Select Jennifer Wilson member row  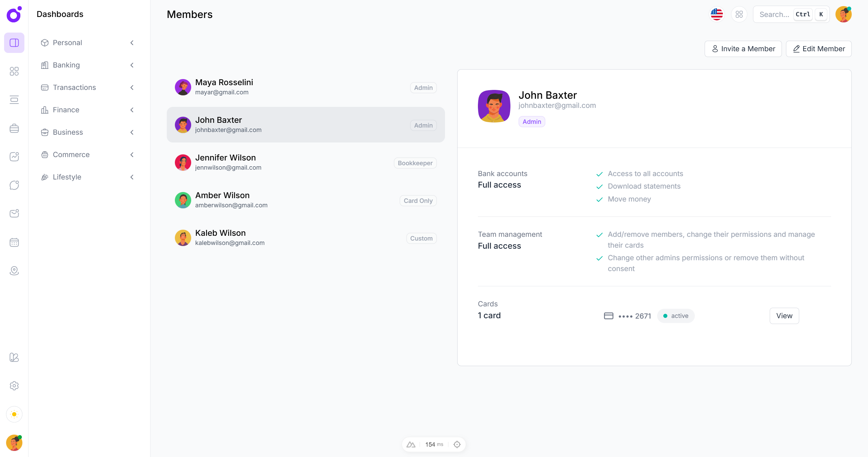pos(305,163)
